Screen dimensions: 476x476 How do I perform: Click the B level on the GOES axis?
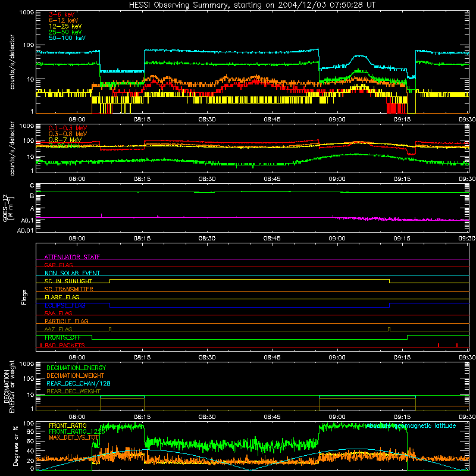[x=32, y=196]
